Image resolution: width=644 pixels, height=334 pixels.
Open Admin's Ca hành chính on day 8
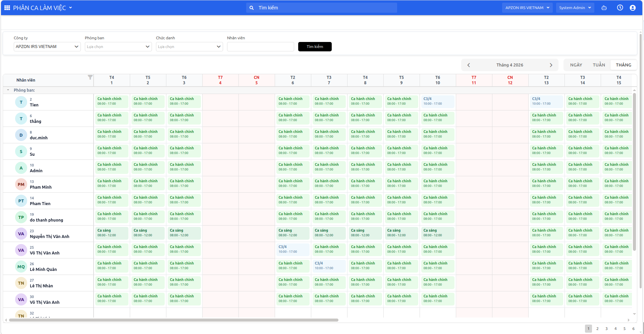click(365, 167)
